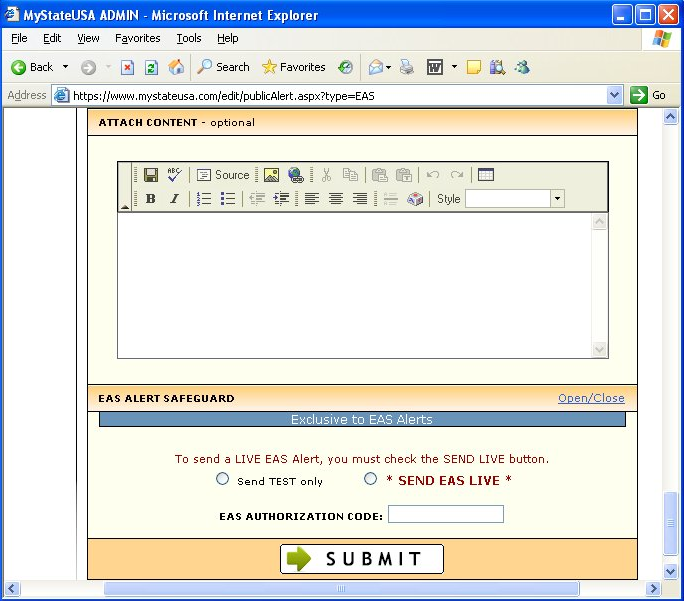Screen dimensions: 684x601
Task: Align the text left
Action: click(311, 199)
